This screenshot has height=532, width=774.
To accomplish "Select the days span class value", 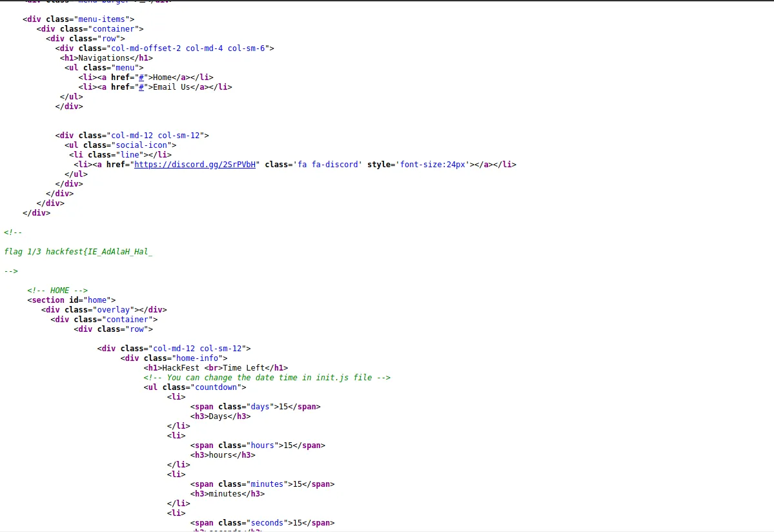I will click(x=260, y=407).
